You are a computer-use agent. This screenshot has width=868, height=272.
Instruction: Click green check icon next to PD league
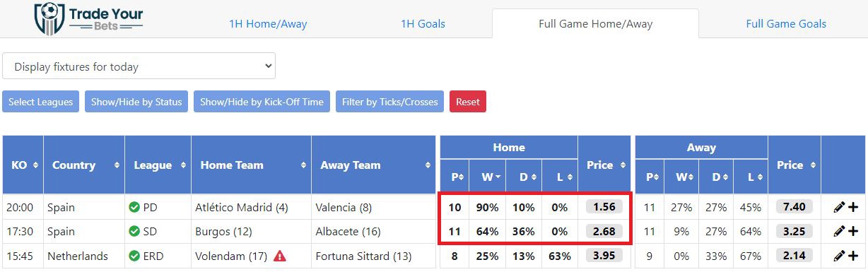point(134,208)
